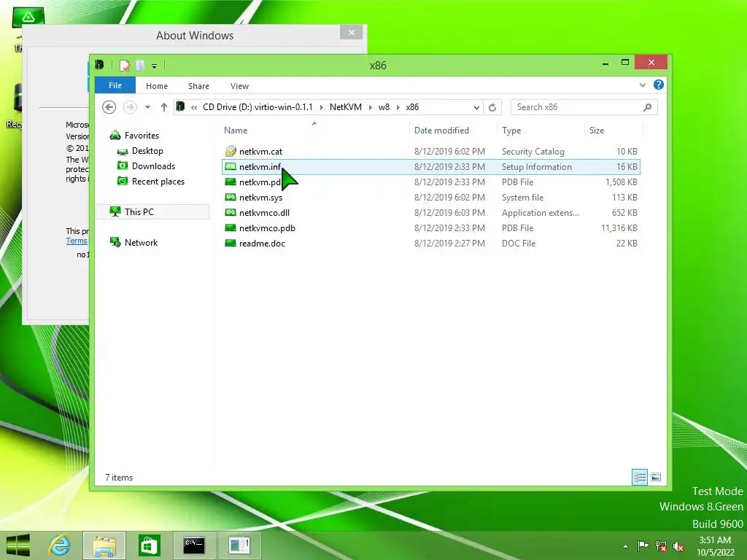This screenshot has width=747, height=560.
Task: Click the About Windows taskbar button
Action: [x=239, y=545]
